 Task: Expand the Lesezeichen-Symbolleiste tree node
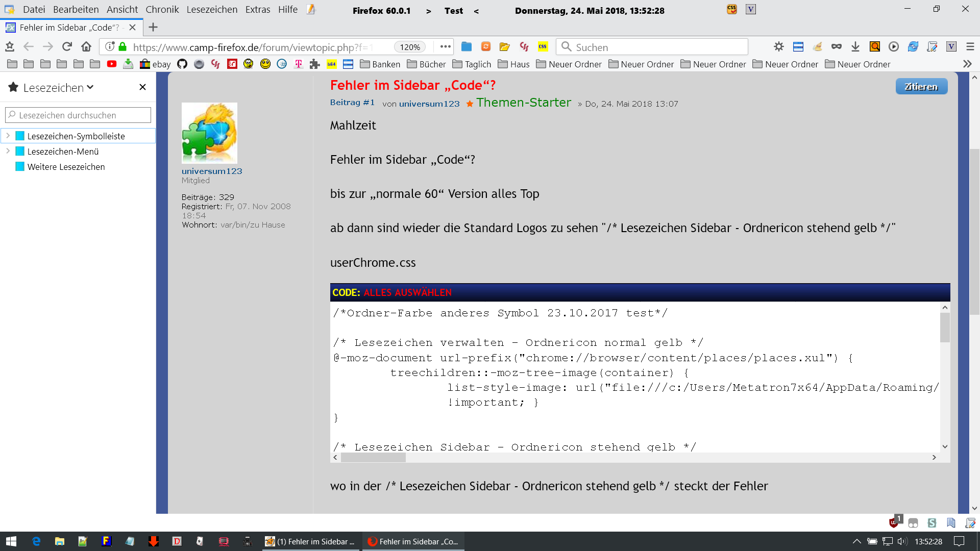coord(8,136)
